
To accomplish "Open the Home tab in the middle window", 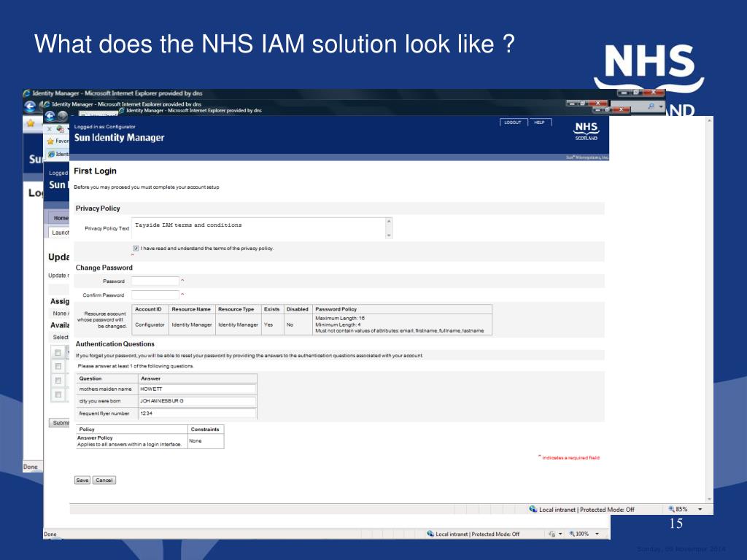I will tap(60, 217).
